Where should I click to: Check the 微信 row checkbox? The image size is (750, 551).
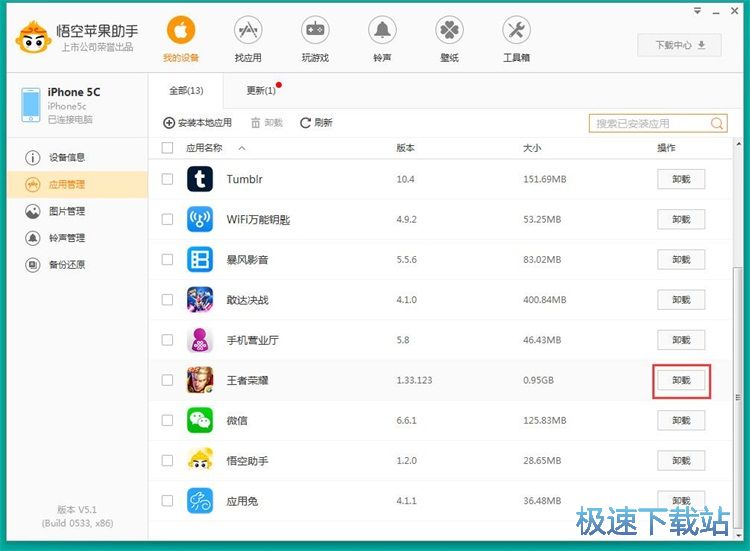tap(167, 420)
